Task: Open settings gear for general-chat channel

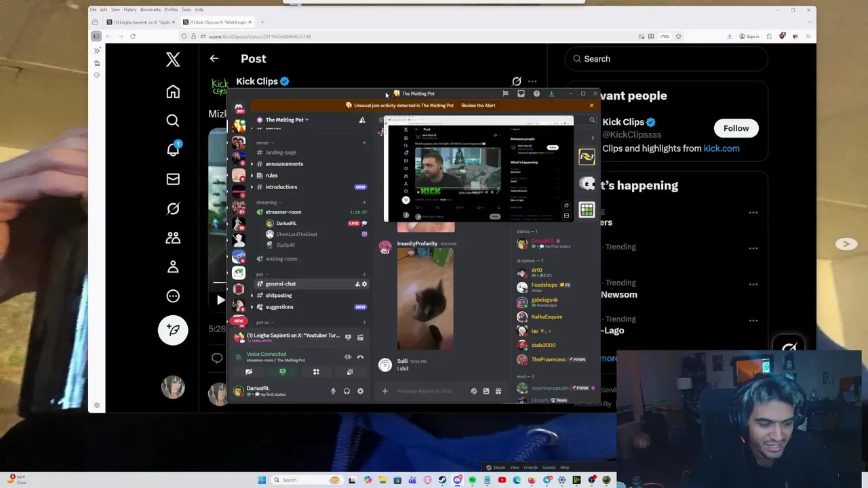Action: coord(364,284)
